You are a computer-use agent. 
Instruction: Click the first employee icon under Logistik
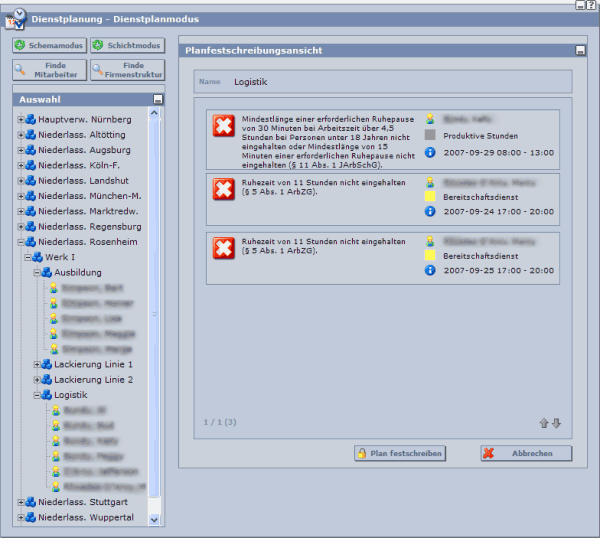(56, 410)
